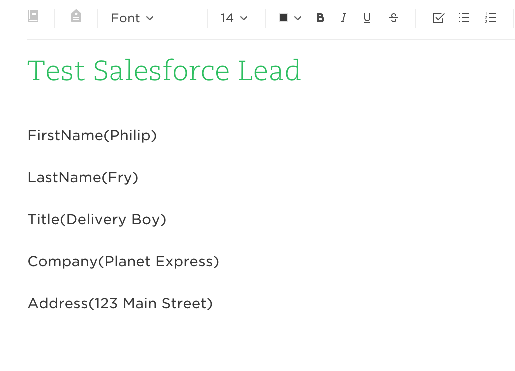The width and height of the screenshot is (515, 371).
Task: Click the Title(Delivery Boy) line
Action: pyautogui.click(x=97, y=219)
